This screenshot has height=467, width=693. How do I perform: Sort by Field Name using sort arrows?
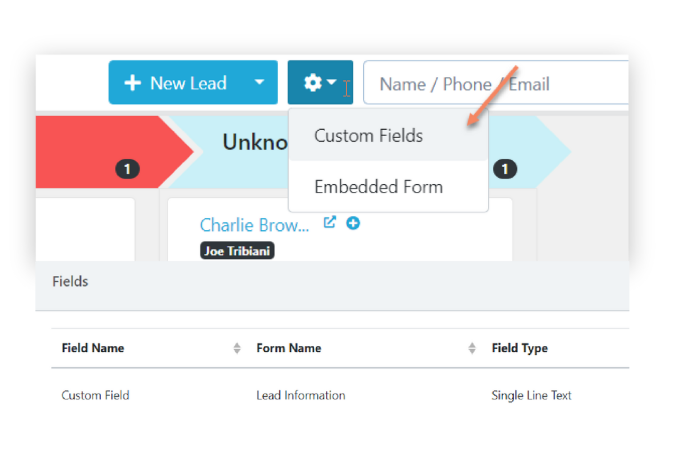[x=237, y=348]
